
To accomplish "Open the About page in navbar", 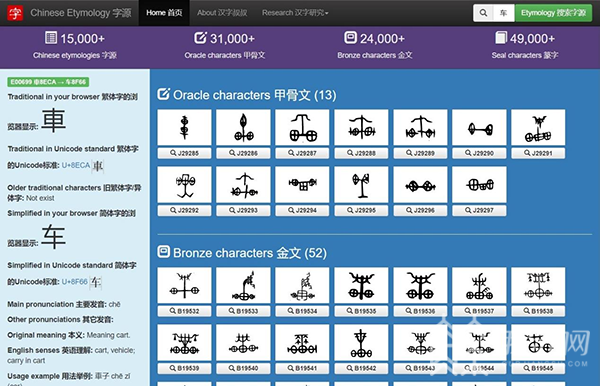I will point(222,13).
